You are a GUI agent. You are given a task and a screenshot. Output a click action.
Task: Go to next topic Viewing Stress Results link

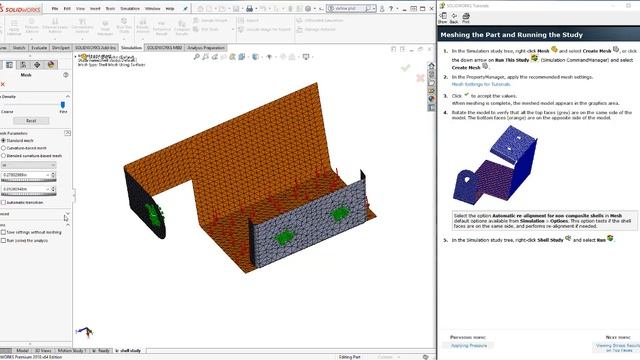[x=619, y=348]
